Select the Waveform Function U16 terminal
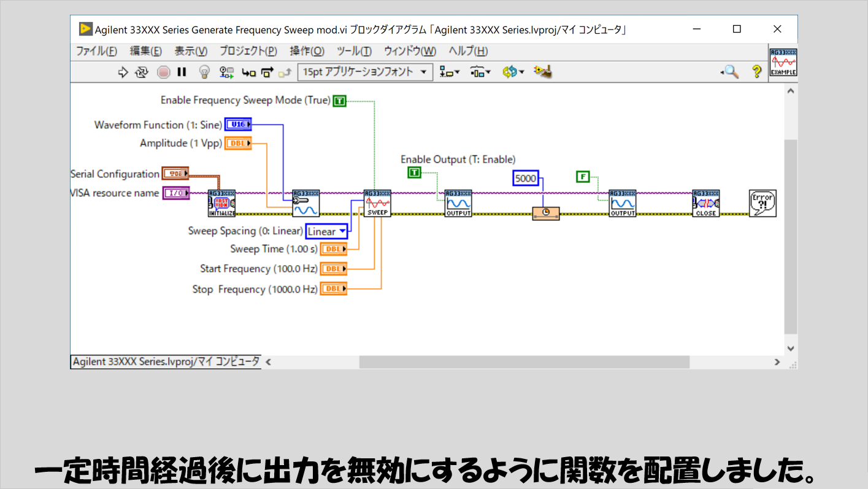Screen dimensions: 868x489 (238, 125)
